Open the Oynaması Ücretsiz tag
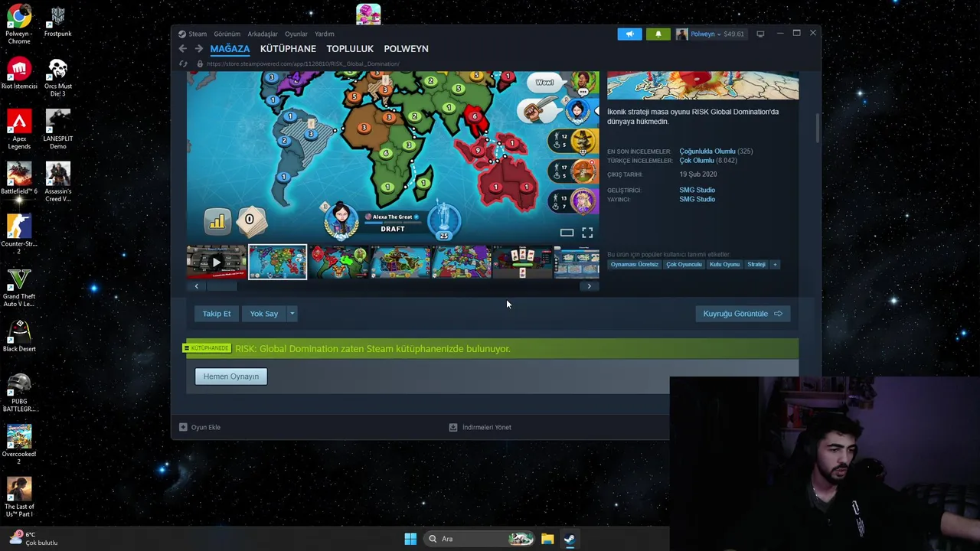The width and height of the screenshot is (980, 551). (x=635, y=265)
